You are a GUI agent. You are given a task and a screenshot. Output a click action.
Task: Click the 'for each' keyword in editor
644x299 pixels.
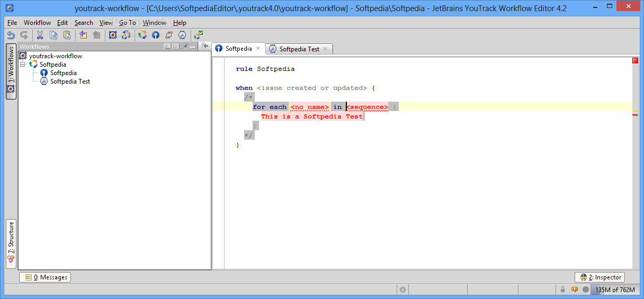[270, 107]
